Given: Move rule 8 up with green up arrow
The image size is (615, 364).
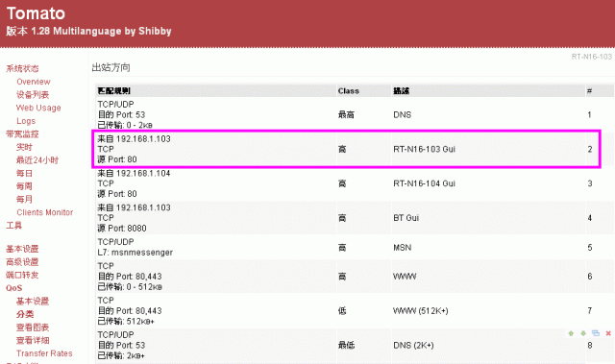Looking at the screenshot, I should click(571, 333).
